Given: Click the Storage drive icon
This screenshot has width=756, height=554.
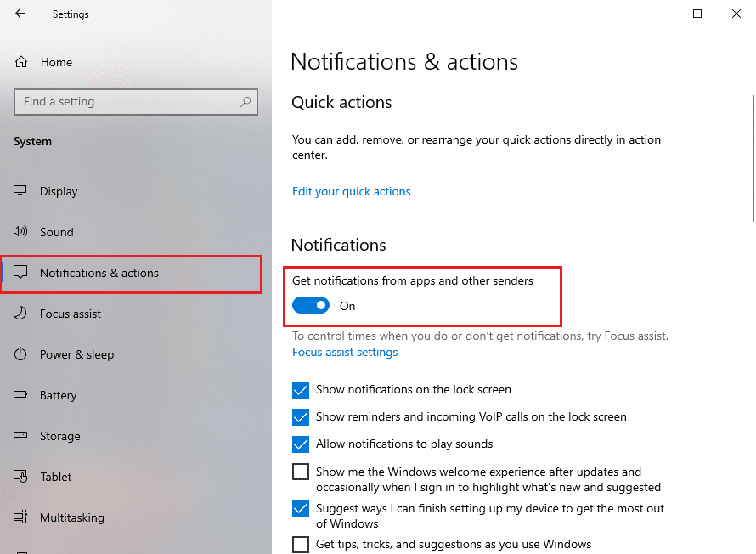Looking at the screenshot, I should pyautogui.click(x=21, y=436).
